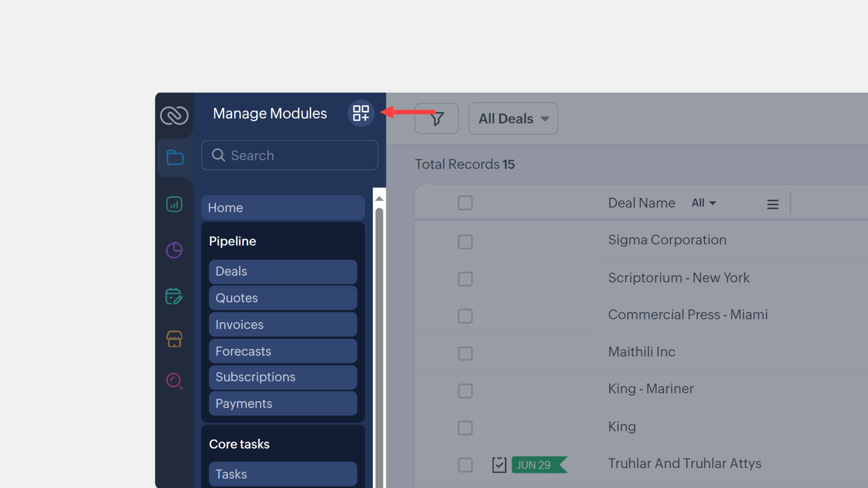
Task: Open the orange marketplace store icon
Action: (175, 339)
